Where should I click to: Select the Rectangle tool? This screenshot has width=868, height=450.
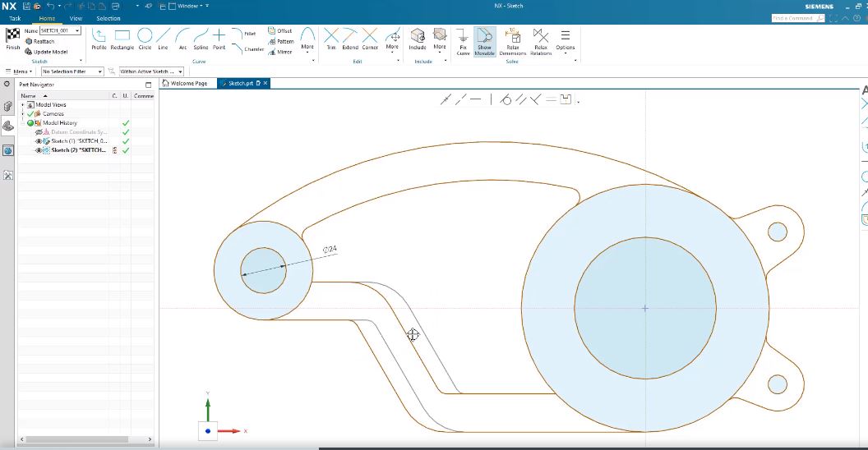pyautogui.click(x=122, y=39)
